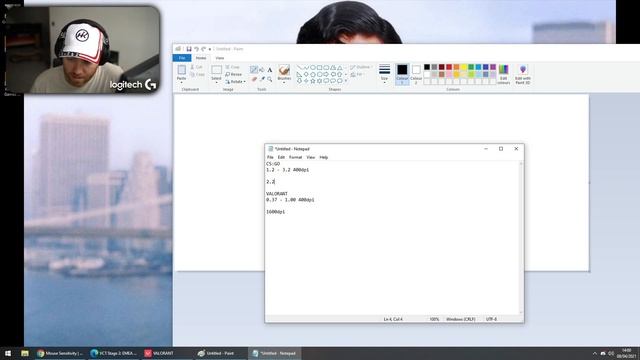Open Notepad View menu
The width and height of the screenshot is (640, 360).
311,157
